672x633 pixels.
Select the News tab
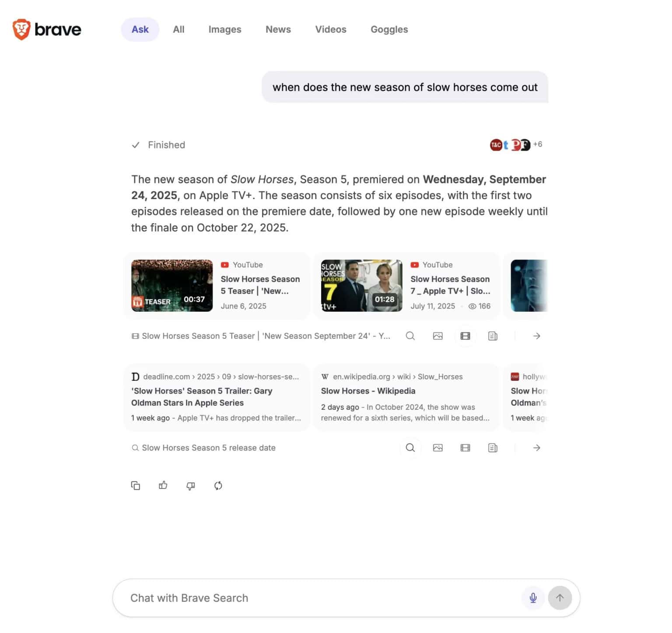point(278,29)
